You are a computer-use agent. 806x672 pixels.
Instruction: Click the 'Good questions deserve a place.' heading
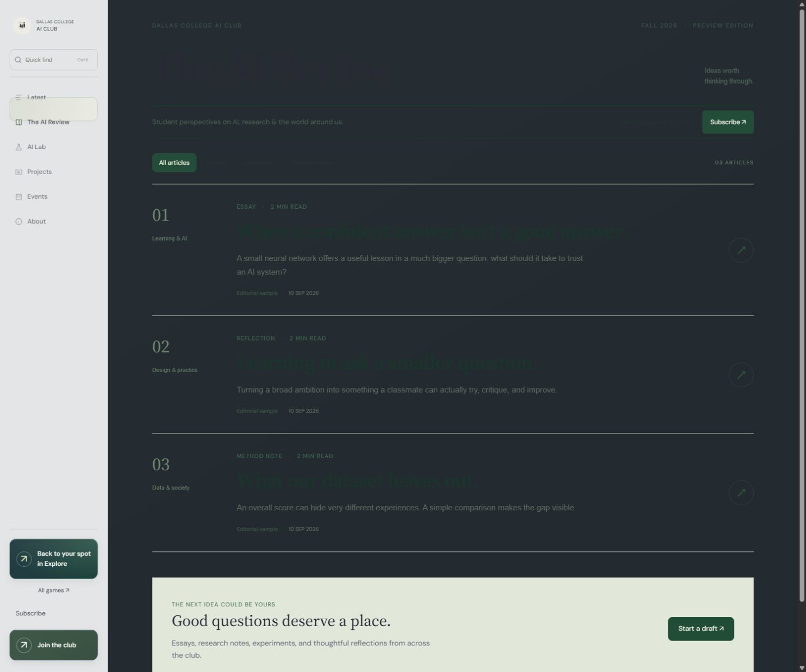click(x=281, y=621)
